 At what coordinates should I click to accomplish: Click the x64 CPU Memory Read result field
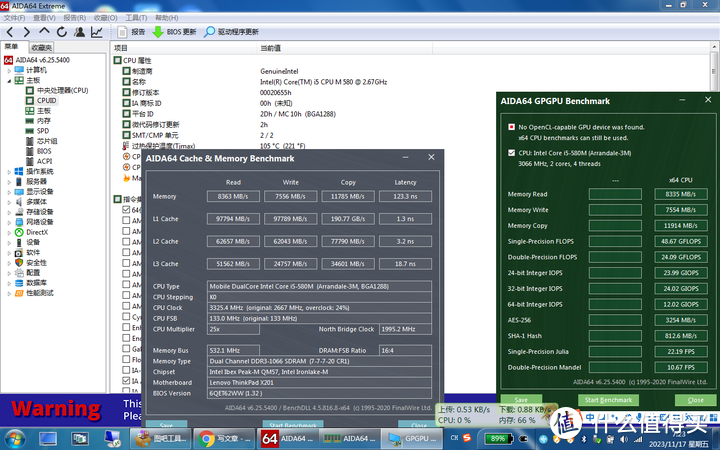click(681, 194)
